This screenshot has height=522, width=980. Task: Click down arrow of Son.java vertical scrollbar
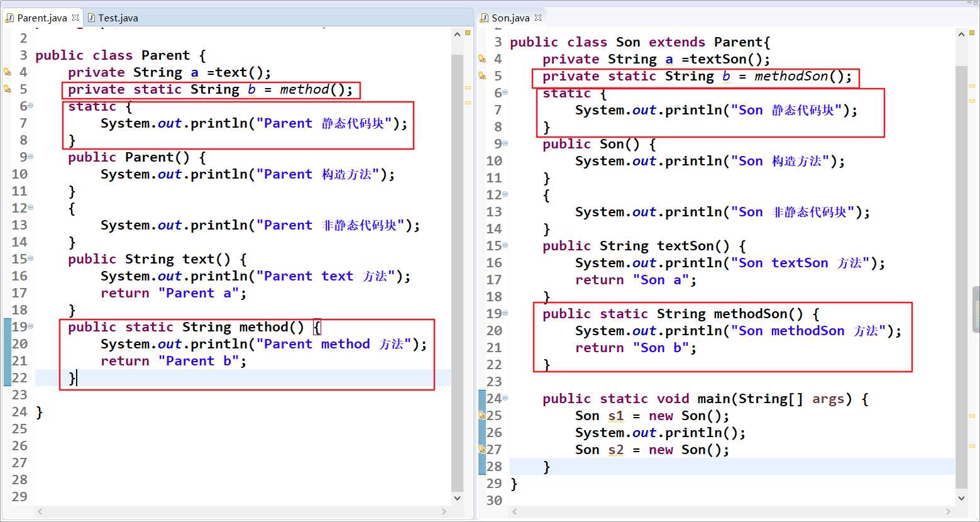962,497
